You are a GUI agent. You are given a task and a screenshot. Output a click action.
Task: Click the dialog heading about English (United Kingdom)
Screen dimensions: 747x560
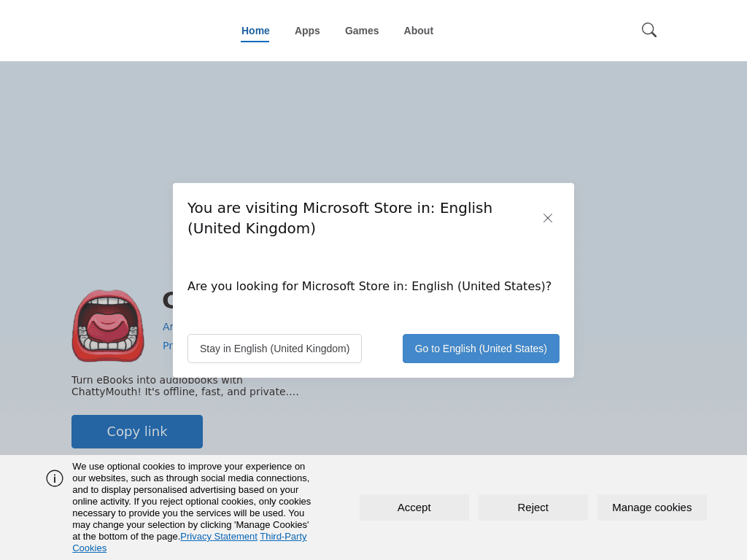(x=340, y=218)
